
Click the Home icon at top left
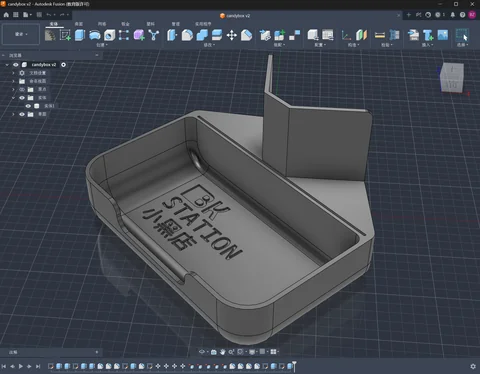[6, 15]
